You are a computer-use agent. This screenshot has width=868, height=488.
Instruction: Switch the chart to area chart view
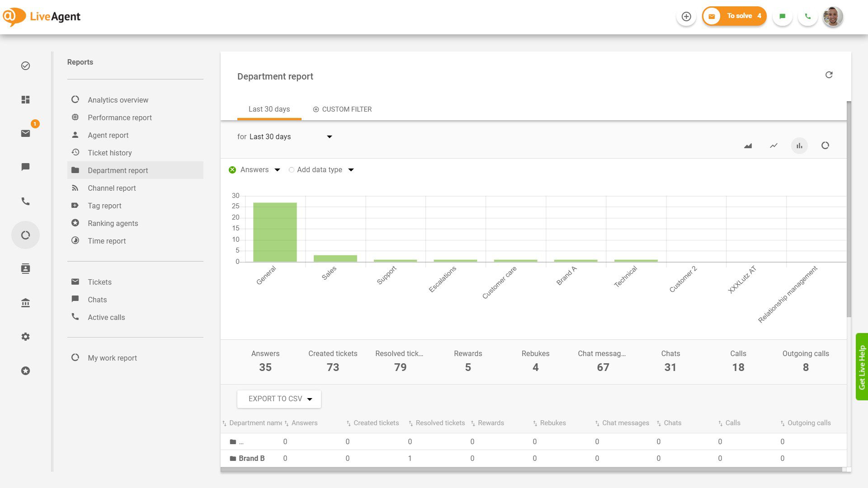click(748, 145)
